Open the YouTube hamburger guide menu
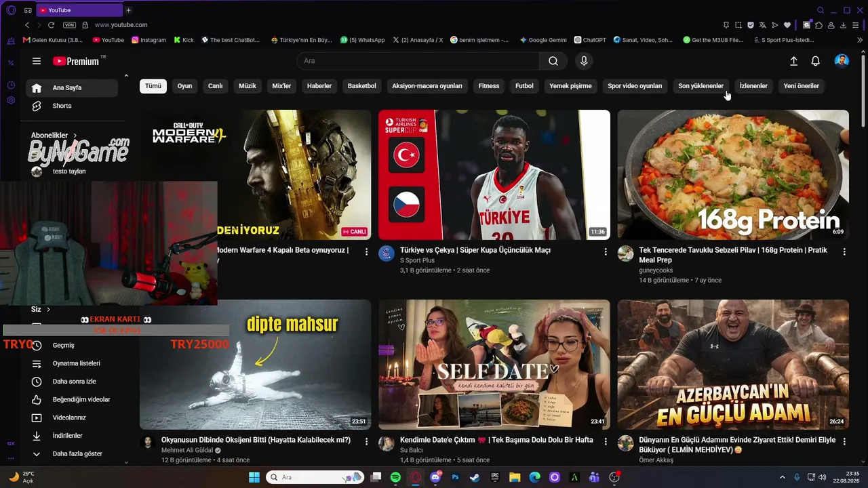The image size is (868, 488). [37, 61]
